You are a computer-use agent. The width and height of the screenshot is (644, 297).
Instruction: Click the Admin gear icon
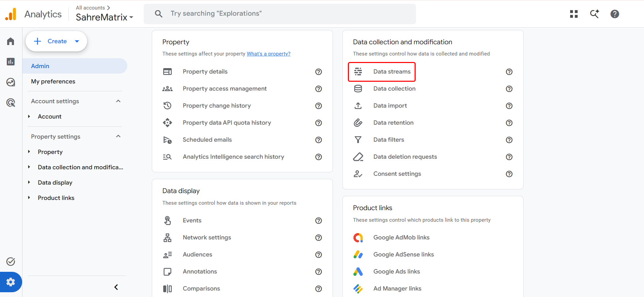(11, 282)
